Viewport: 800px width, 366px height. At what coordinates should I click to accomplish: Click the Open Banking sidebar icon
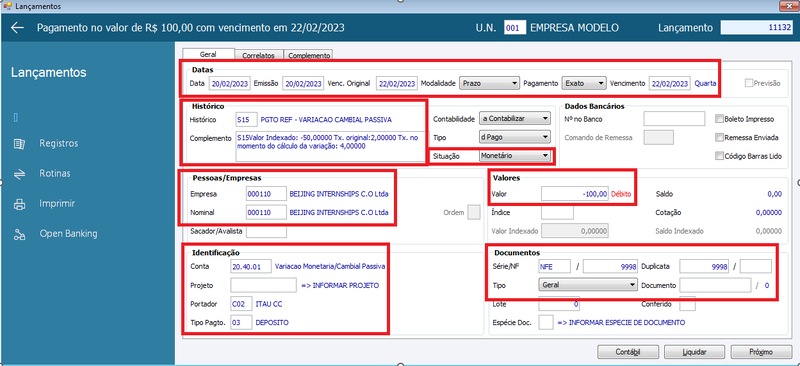[x=19, y=234]
